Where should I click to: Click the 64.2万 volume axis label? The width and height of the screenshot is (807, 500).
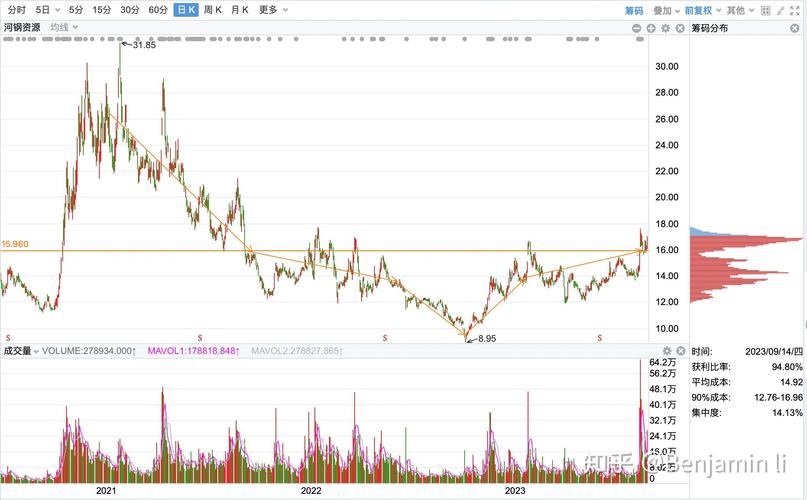pyautogui.click(x=662, y=363)
